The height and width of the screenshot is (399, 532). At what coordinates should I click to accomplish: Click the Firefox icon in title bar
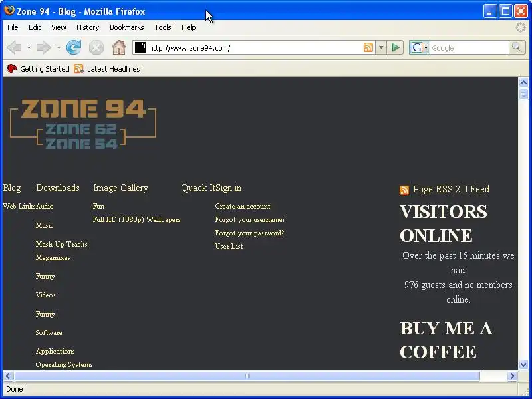9,11
